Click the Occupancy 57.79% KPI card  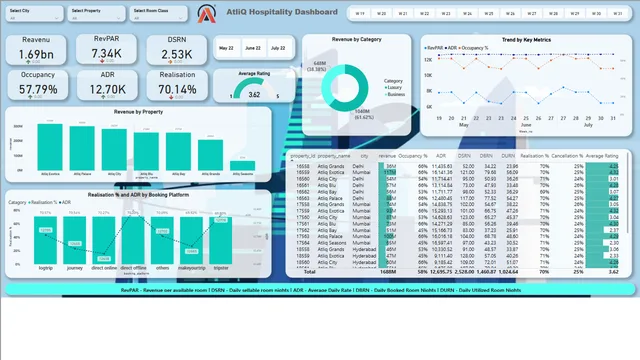[x=38, y=85]
